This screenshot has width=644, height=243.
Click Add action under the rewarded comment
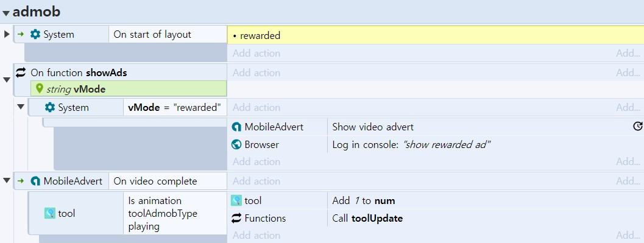point(257,53)
